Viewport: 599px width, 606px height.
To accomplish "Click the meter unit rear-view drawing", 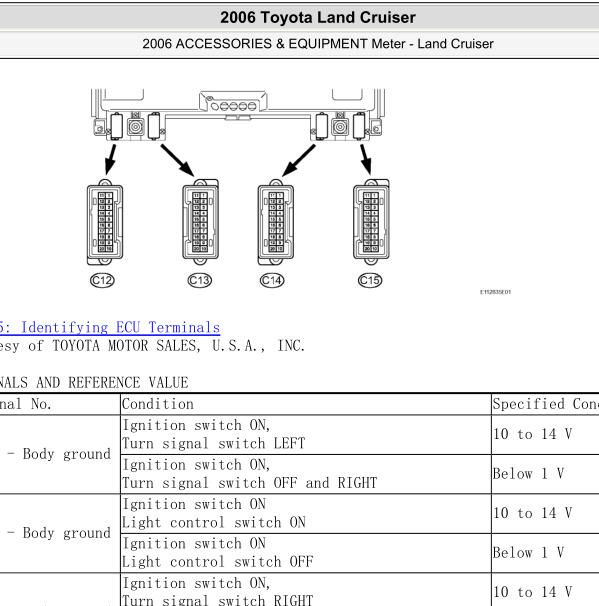I will point(238,115).
